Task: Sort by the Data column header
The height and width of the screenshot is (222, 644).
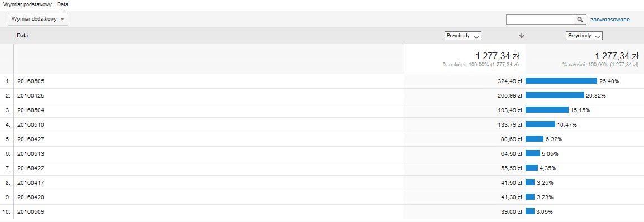Action: pyautogui.click(x=22, y=36)
